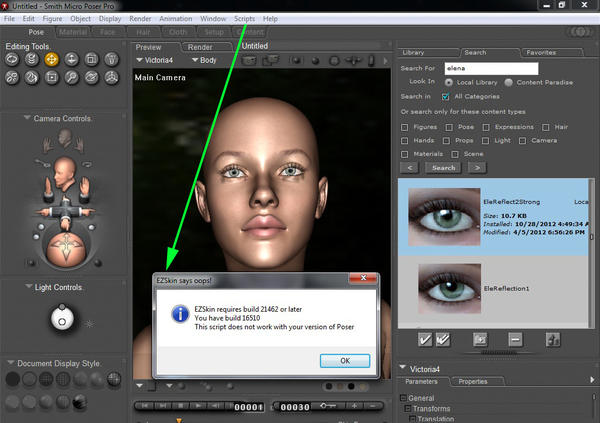This screenshot has height=423, width=600.
Task: Select the Grouping tool
Action: [x=52, y=78]
